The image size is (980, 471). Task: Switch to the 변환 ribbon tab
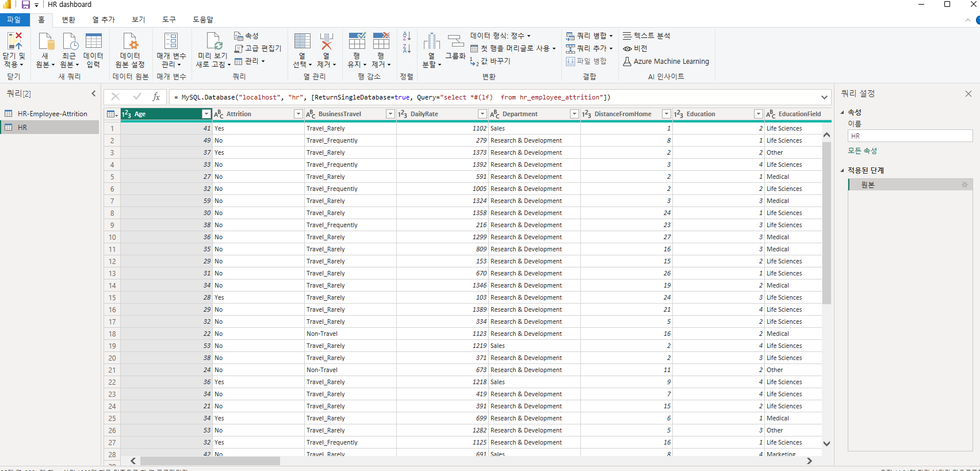coord(69,20)
